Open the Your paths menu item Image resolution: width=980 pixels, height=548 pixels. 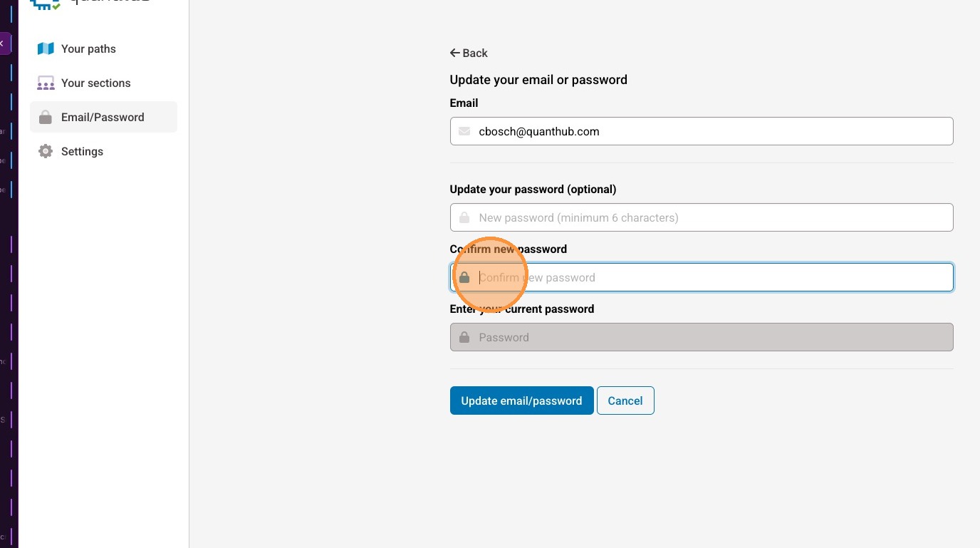pos(88,49)
